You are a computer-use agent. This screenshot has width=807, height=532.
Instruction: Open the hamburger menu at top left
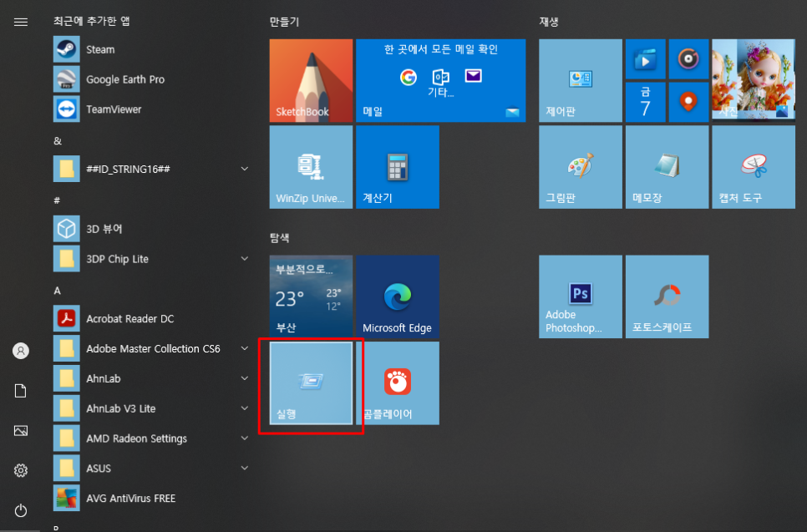coord(21,22)
